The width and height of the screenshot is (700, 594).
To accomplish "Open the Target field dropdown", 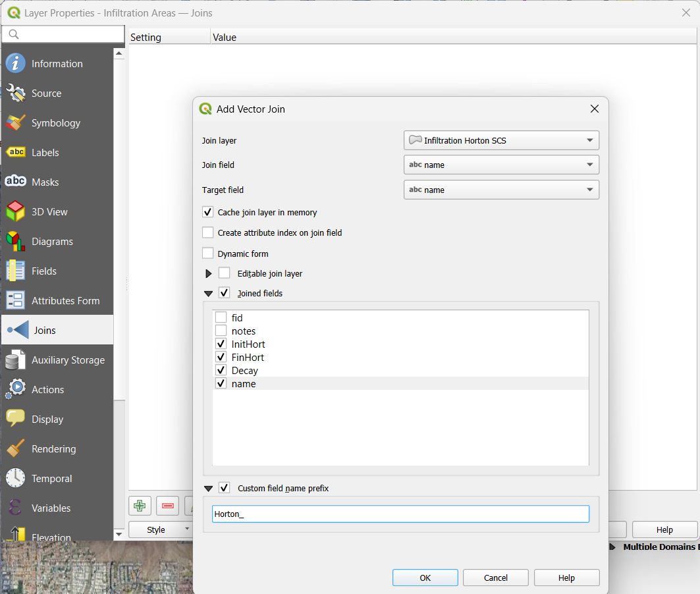I will (501, 190).
